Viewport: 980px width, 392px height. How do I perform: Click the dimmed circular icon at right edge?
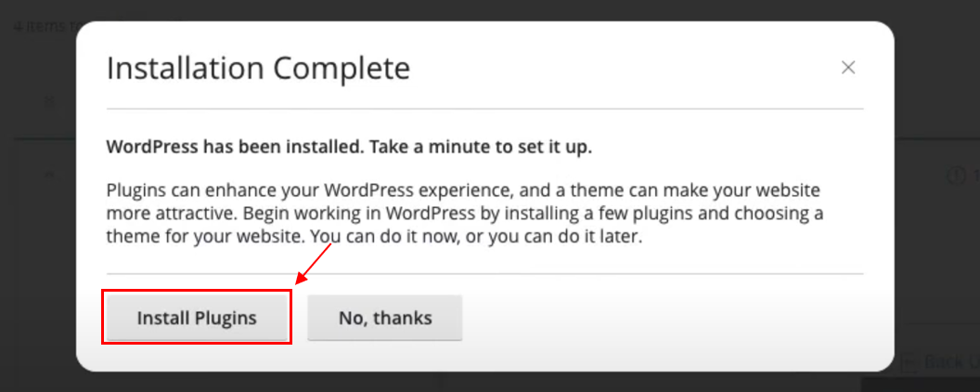[956, 175]
